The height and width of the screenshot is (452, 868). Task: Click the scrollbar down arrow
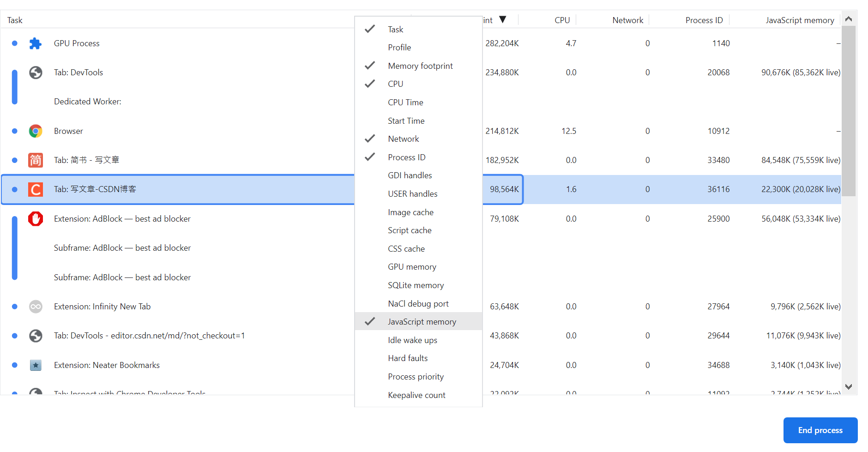849,387
